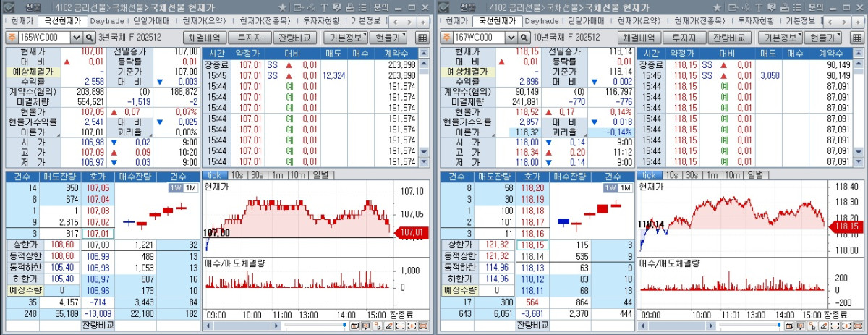Viewport: 868px width, 335px height.
Task: Switch to Daytrade tab in left window
Action: point(107,21)
